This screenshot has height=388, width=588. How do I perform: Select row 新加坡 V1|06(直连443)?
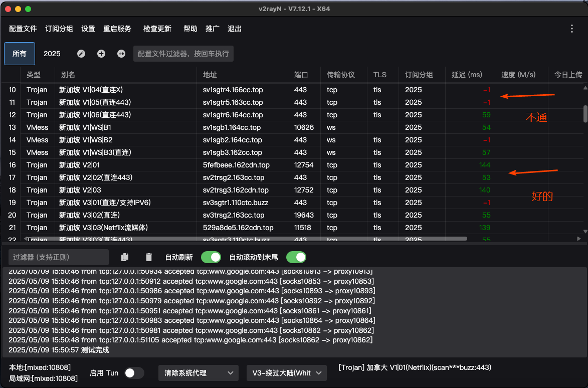(x=294, y=115)
